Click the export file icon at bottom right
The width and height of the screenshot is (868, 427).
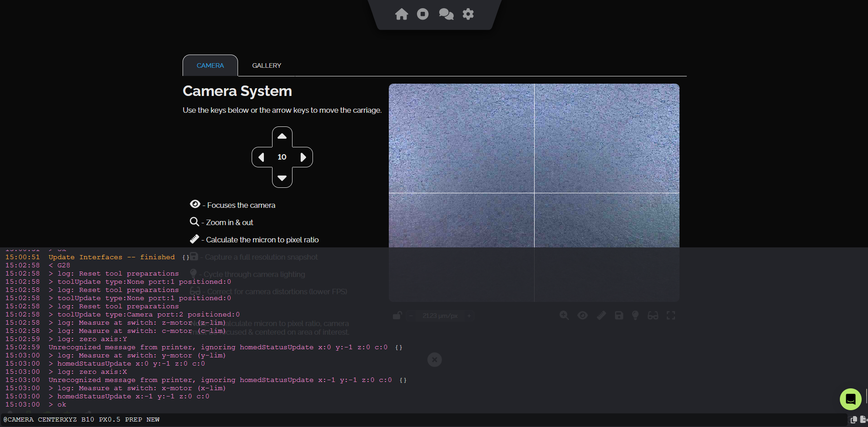pyautogui.click(x=863, y=419)
